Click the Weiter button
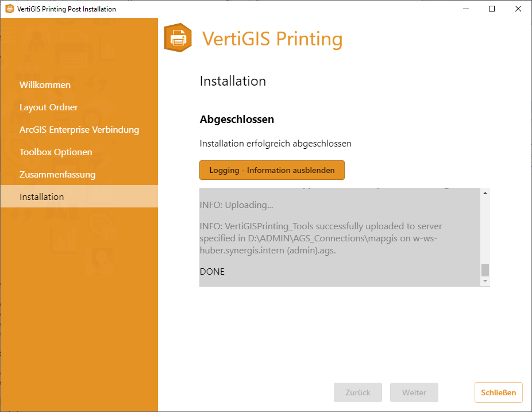 414,392
